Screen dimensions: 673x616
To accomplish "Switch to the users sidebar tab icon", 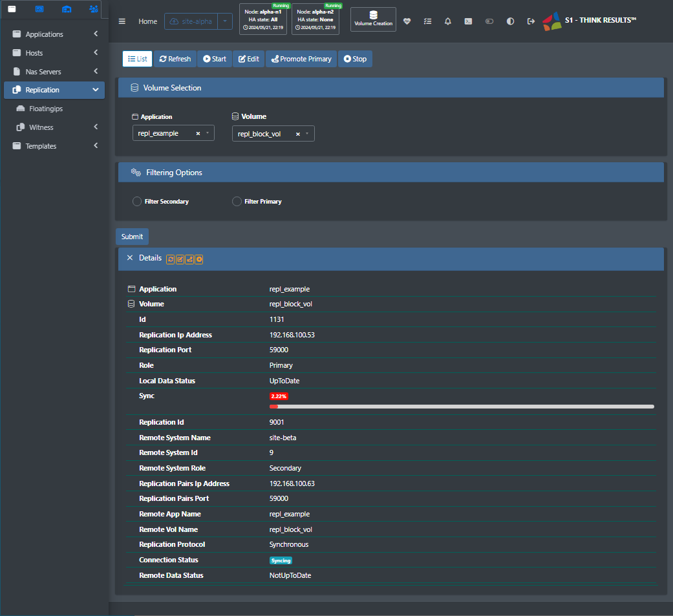I will pyautogui.click(x=94, y=9).
